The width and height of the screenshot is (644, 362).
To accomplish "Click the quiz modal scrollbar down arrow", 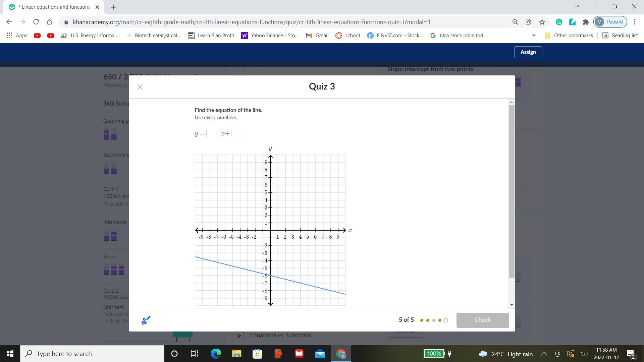I will pyautogui.click(x=512, y=305).
